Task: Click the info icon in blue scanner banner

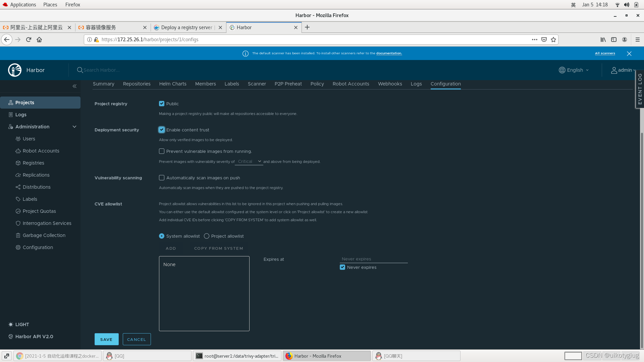Action: [246, 54]
